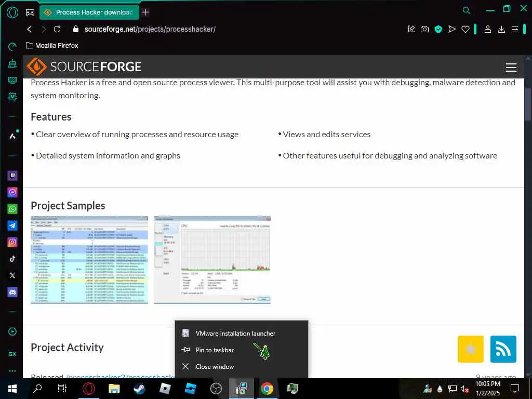Open Discord in the sidebar
The width and height of the screenshot is (532, 399).
(12, 292)
